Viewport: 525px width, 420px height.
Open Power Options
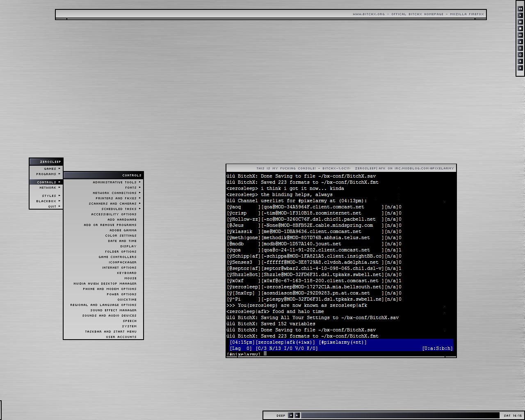click(103, 294)
